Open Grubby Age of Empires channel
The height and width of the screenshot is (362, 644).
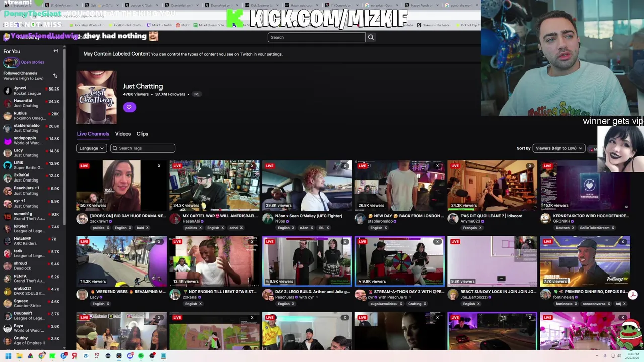pyautogui.click(x=31, y=340)
